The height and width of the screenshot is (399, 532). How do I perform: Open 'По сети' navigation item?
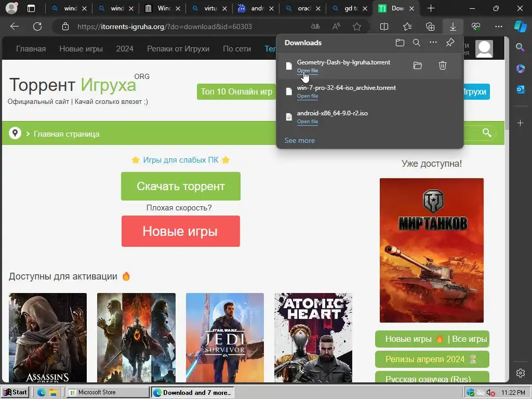coord(237,49)
